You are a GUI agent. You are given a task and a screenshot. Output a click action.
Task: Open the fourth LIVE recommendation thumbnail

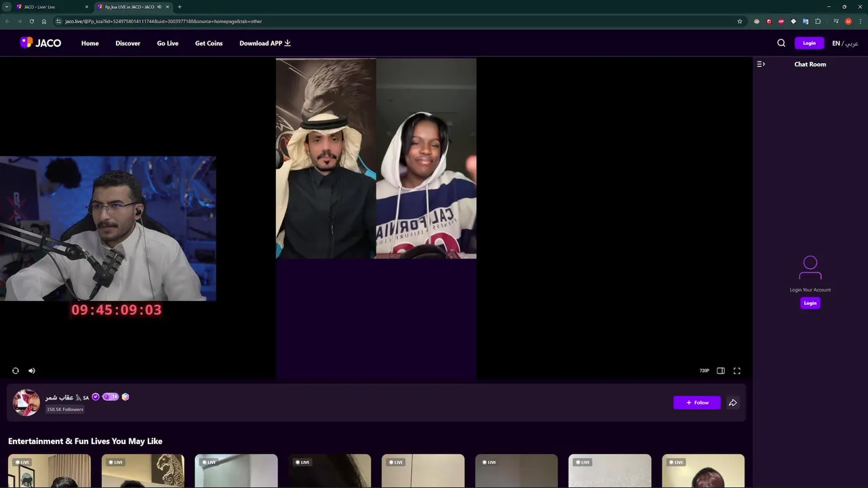[x=330, y=471]
